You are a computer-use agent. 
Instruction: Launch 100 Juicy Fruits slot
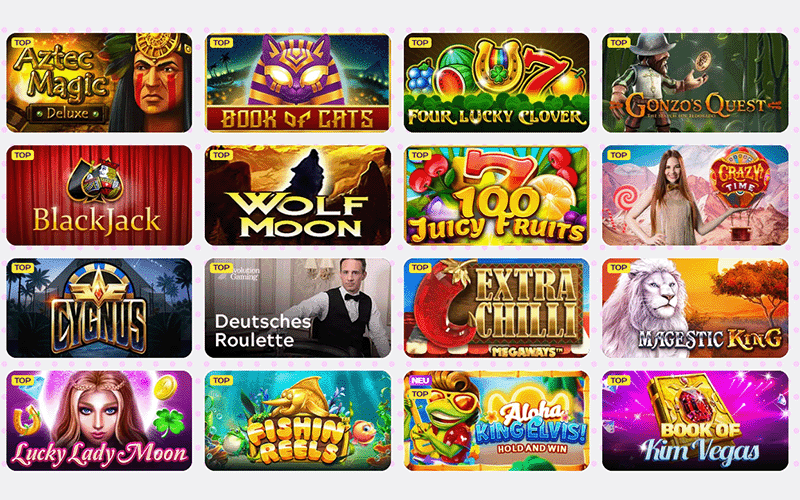point(496,195)
